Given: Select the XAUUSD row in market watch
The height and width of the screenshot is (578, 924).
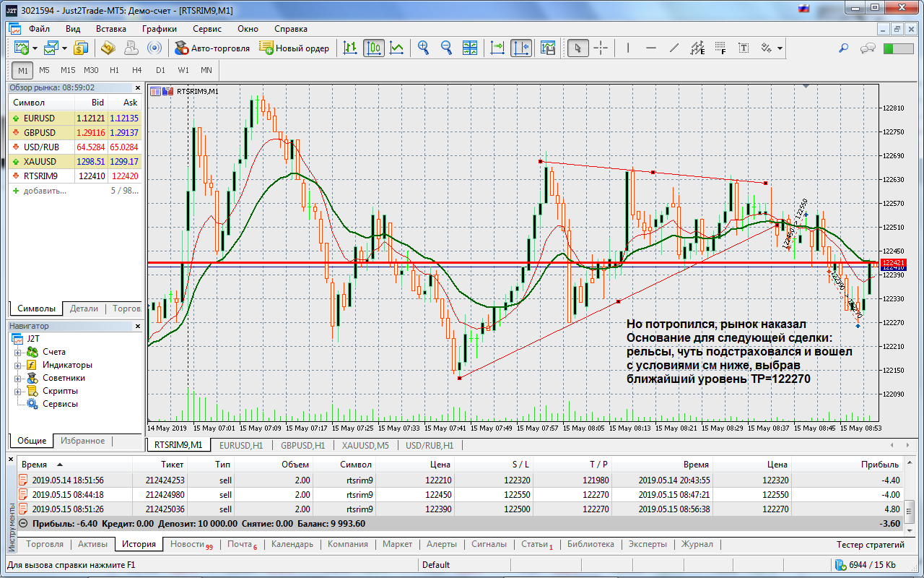Looking at the screenshot, I should (40, 161).
